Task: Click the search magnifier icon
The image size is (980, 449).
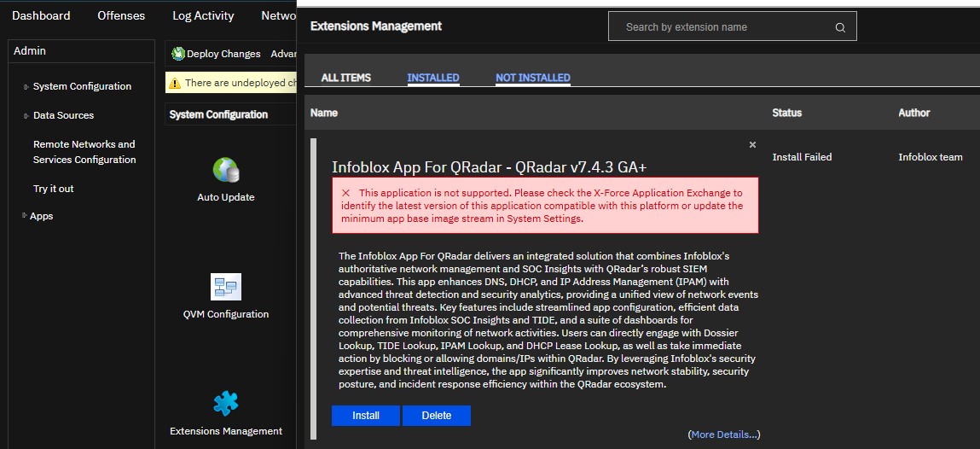Action: 840,27
